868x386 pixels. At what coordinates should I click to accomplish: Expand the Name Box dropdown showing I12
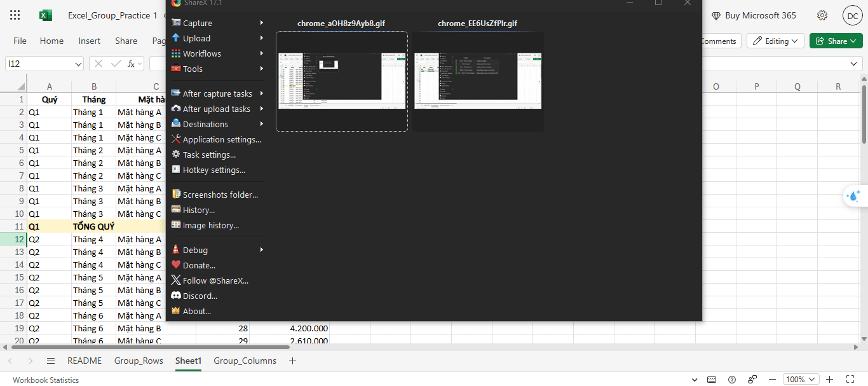(x=78, y=64)
